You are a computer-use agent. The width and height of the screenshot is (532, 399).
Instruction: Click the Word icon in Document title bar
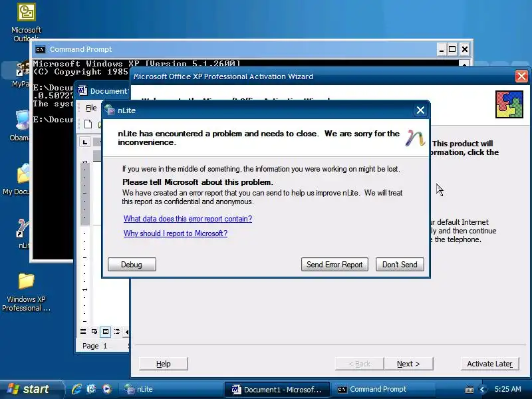click(x=82, y=90)
